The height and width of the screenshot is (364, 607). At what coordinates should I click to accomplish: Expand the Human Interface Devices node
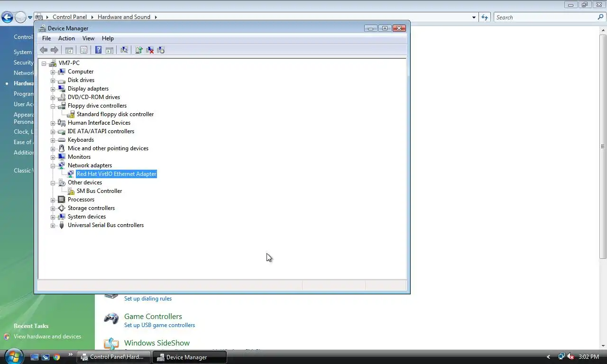pos(53,123)
